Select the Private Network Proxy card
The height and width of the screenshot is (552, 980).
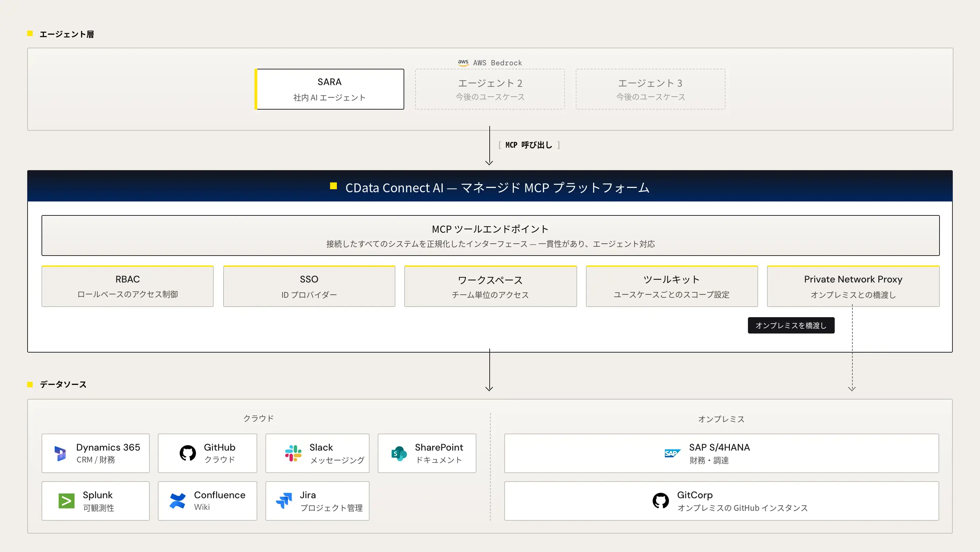click(x=853, y=286)
